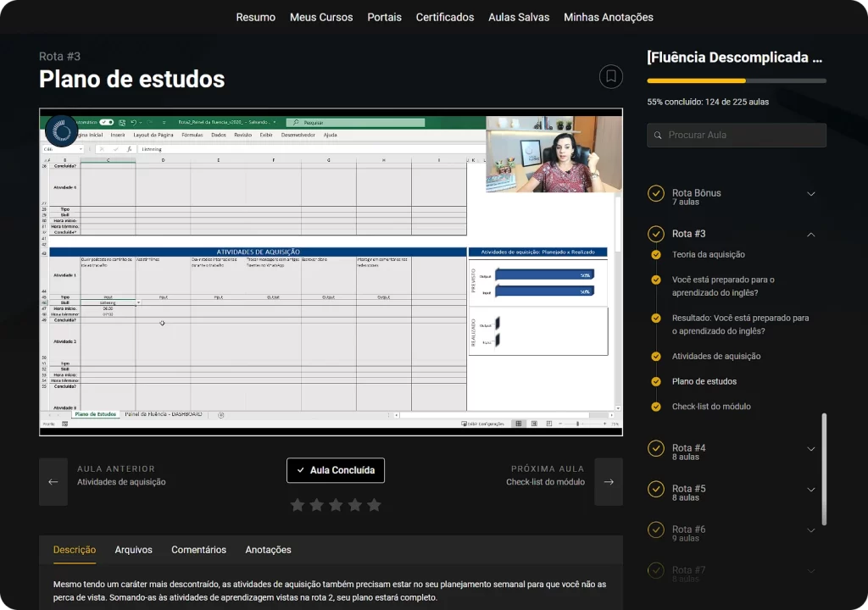Expand the Rota #6 section chevron
Viewport: 868px width, 610px height.
click(811, 530)
